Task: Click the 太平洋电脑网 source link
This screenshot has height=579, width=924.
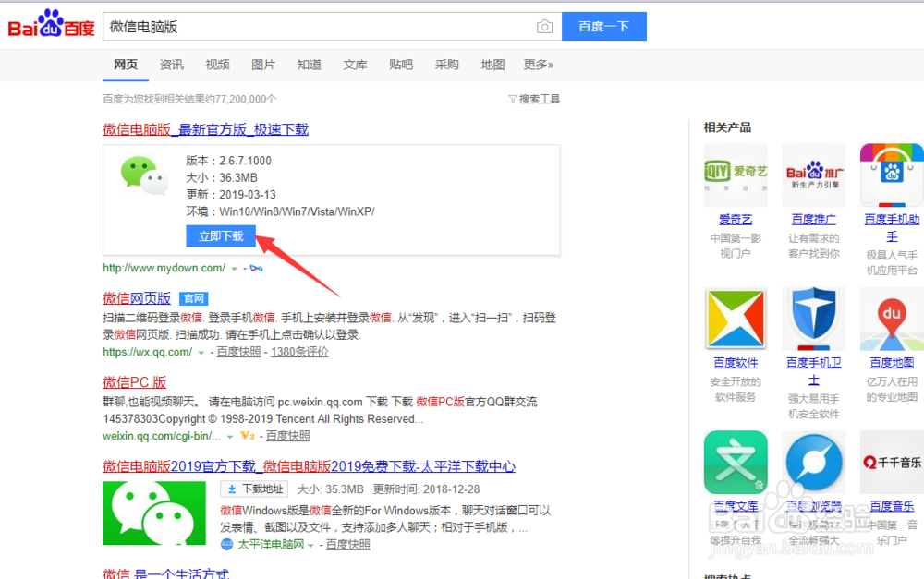Action: (271, 545)
